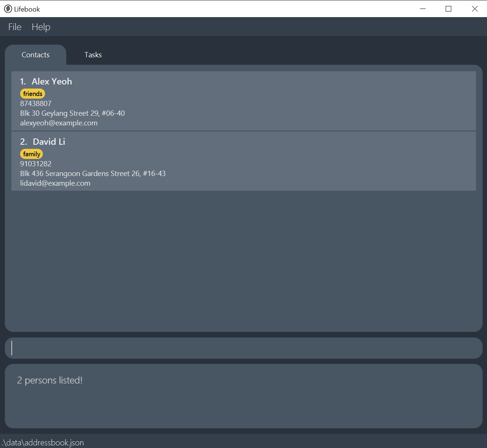This screenshot has width=487, height=448.
Task: Click the yellow friends tag
Action: pyautogui.click(x=32, y=94)
